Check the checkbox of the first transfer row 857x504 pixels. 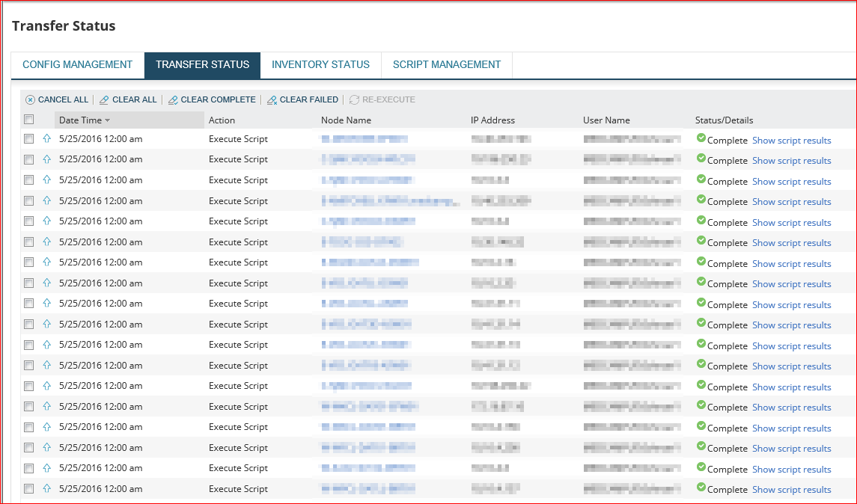coord(29,138)
